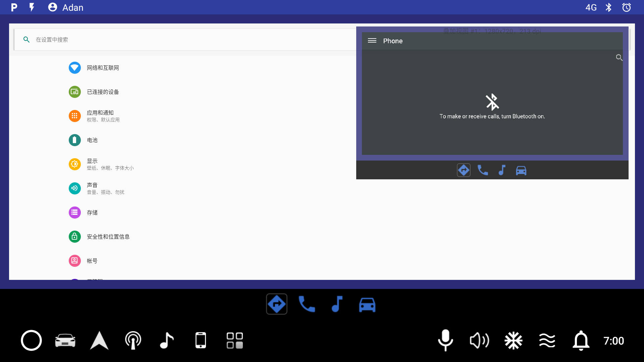Open the notification bell
644x362 pixels.
click(581, 340)
